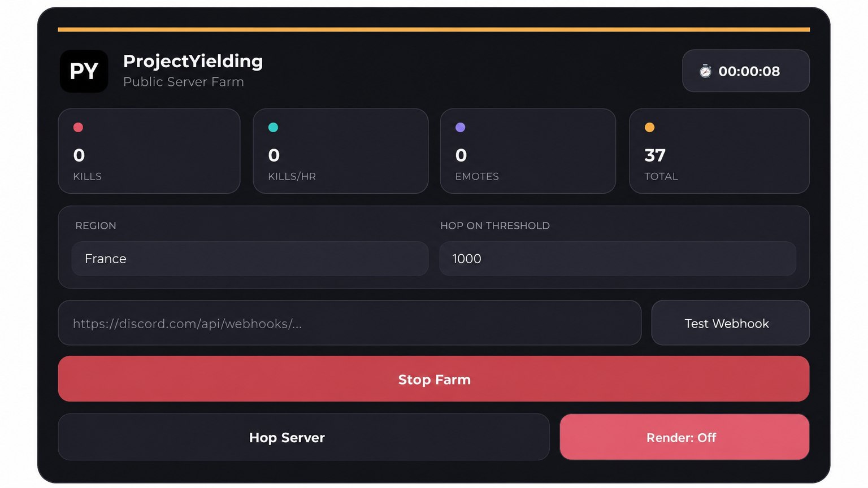Click the Hop On Threshold field showing 1000
The image size is (868, 488).
tap(618, 259)
